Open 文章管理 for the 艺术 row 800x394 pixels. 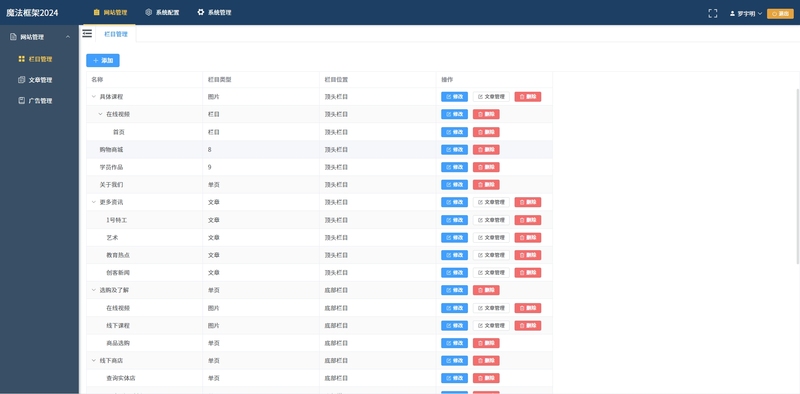[491, 237]
